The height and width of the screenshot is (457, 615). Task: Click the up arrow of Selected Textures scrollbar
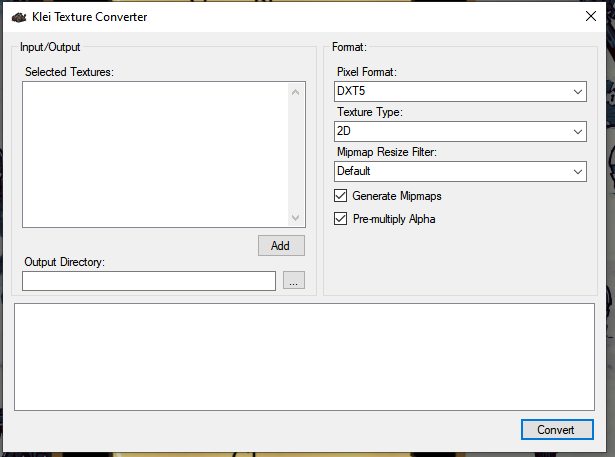(x=295, y=93)
